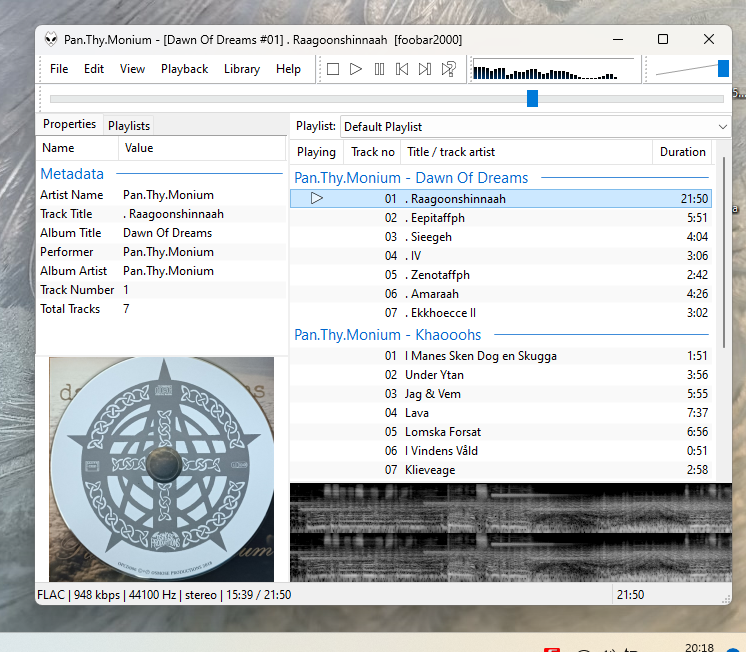Viewport: 746px width, 652px height.
Task: Click the Name column header
Action: pyautogui.click(x=78, y=148)
